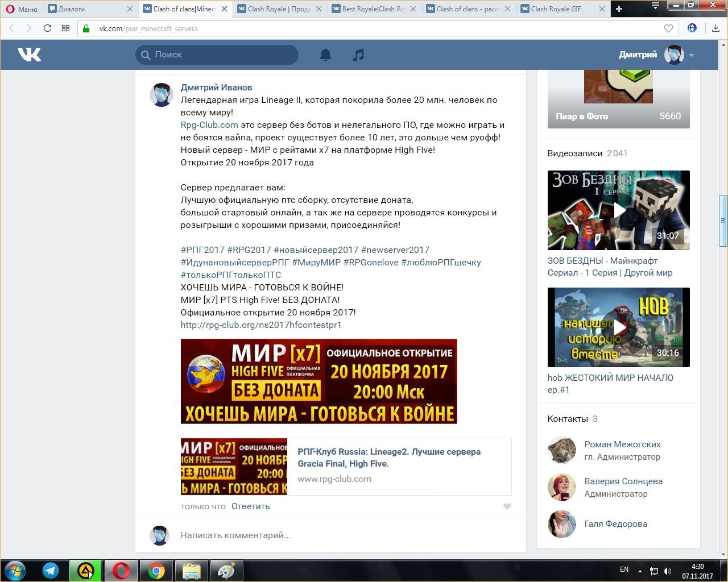This screenshot has width=728, height=582.
Task: Open Telegram from the taskbar
Action: (51, 571)
